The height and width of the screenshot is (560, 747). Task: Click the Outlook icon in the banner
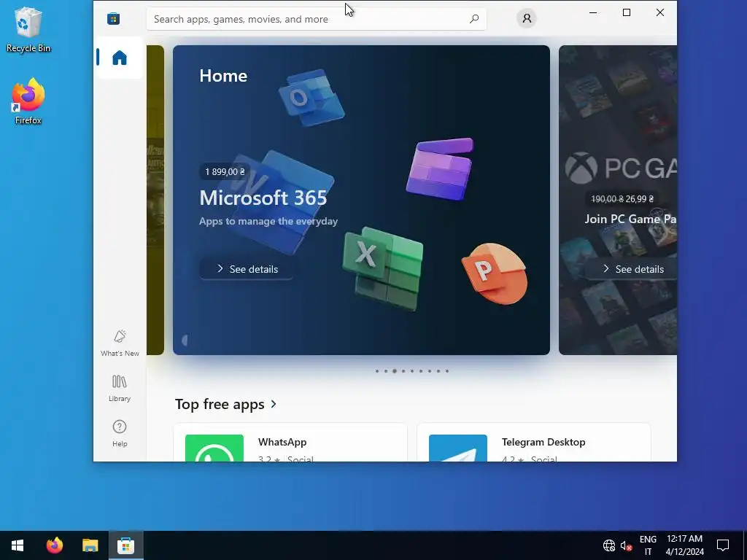point(311,98)
